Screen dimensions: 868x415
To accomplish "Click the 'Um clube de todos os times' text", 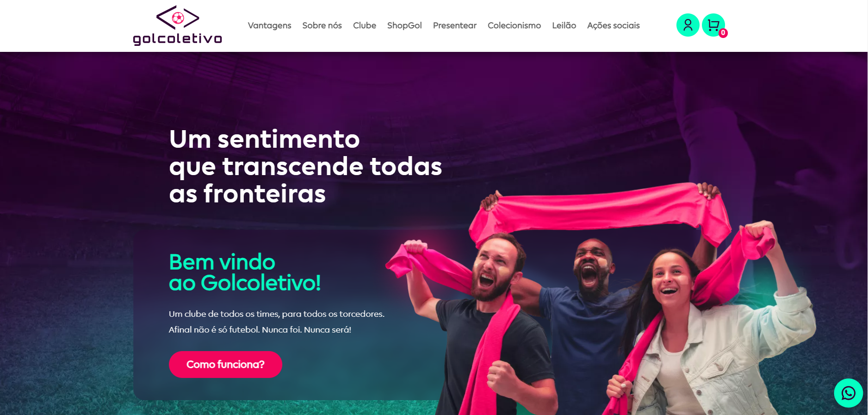I will (x=277, y=314).
